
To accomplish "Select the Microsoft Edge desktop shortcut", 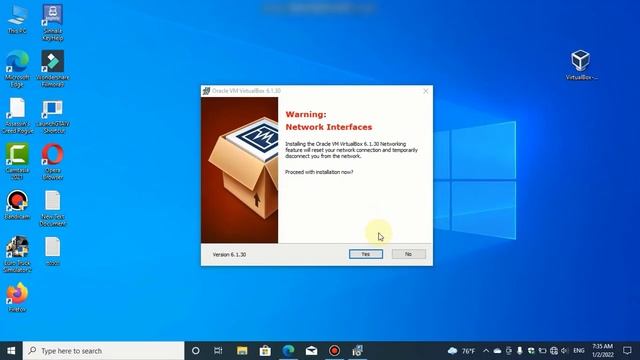I will pos(17,69).
